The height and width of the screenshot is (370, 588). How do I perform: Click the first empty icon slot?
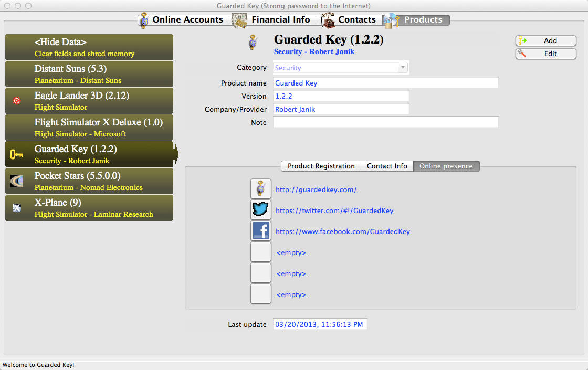tap(260, 251)
